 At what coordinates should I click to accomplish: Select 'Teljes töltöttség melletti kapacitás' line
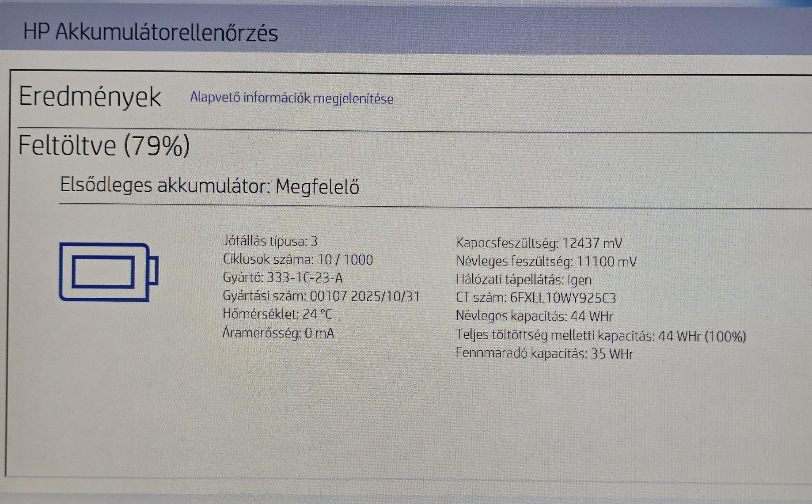tap(601, 336)
